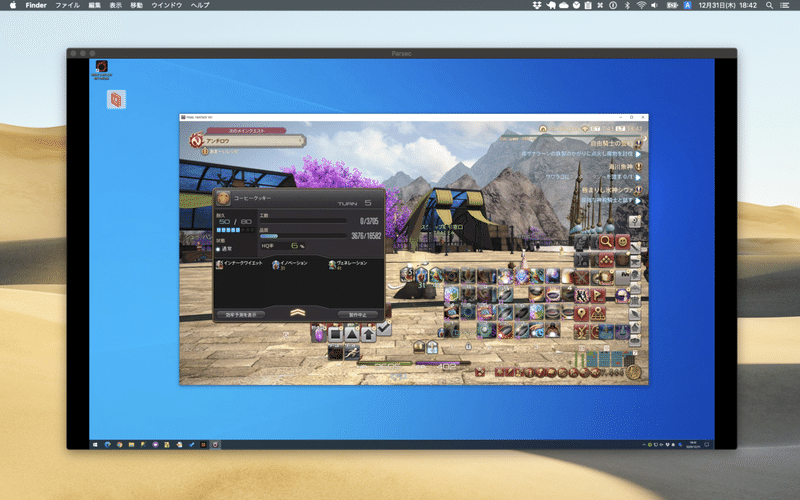Screen dimensions: 800x500
Task: Click the square marker hotbar icon
Action: [335, 335]
